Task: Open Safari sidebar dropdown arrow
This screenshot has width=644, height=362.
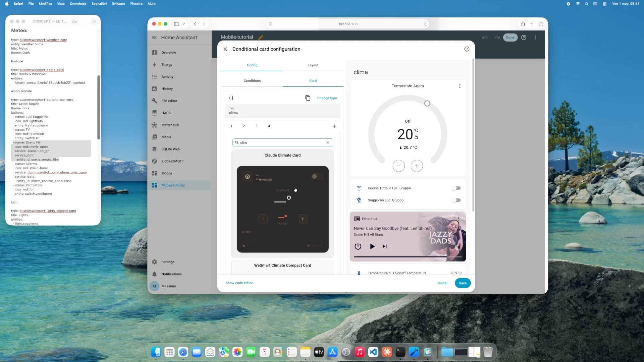Action: pos(184,24)
